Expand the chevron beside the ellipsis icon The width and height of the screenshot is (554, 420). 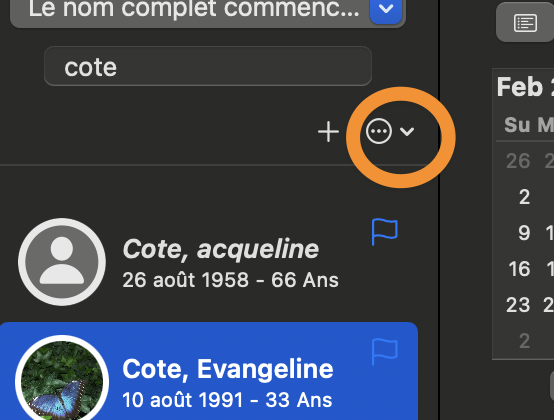point(407,131)
